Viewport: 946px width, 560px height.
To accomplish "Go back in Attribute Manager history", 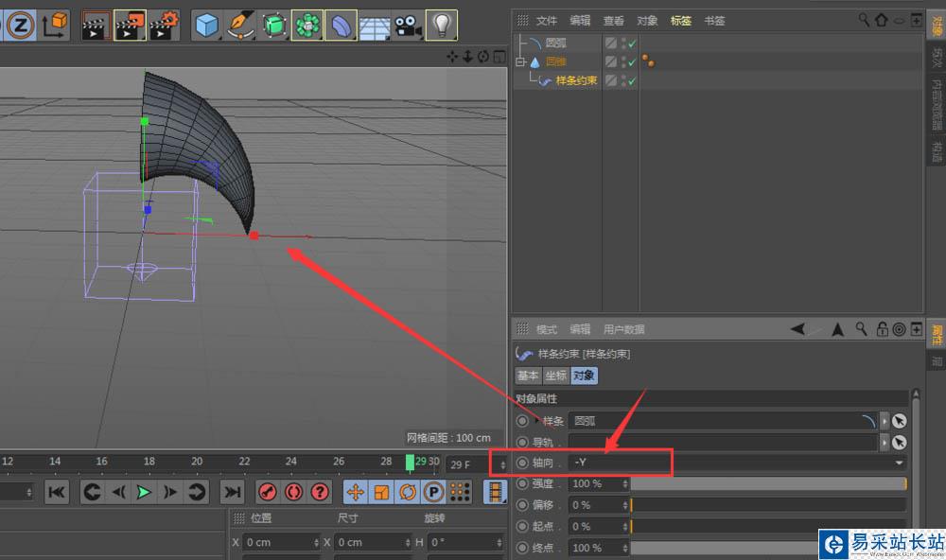I will click(x=798, y=329).
